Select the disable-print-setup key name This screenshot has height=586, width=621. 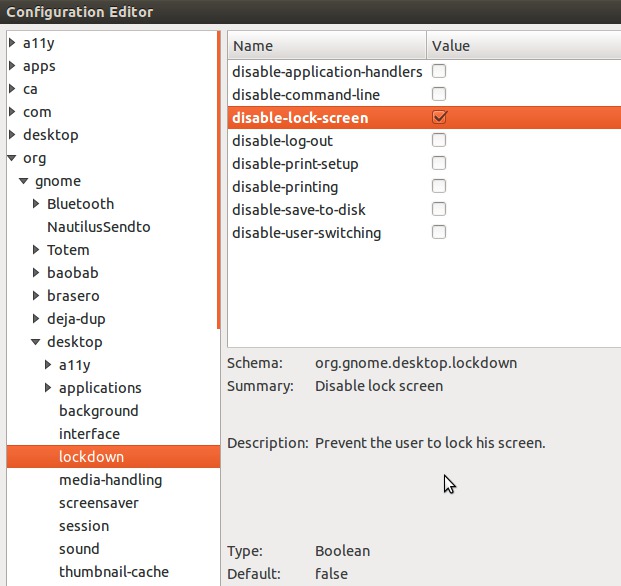(x=295, y=164)
